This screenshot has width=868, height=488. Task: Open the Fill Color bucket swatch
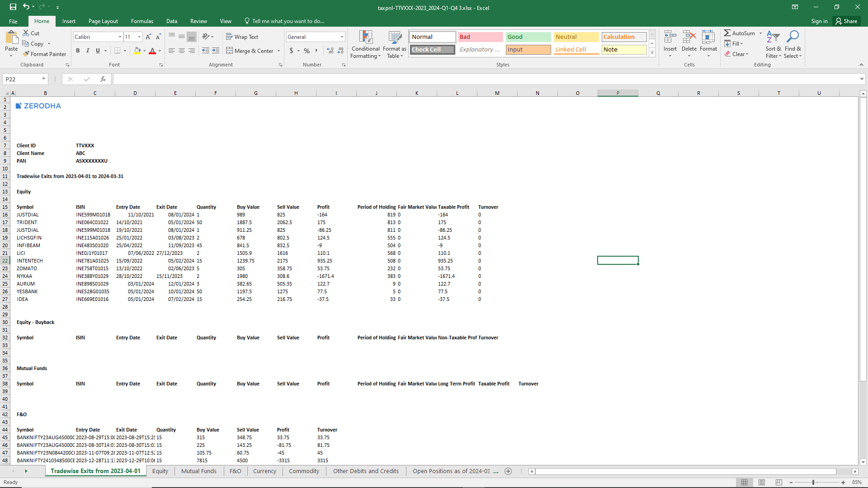[137, 51]
